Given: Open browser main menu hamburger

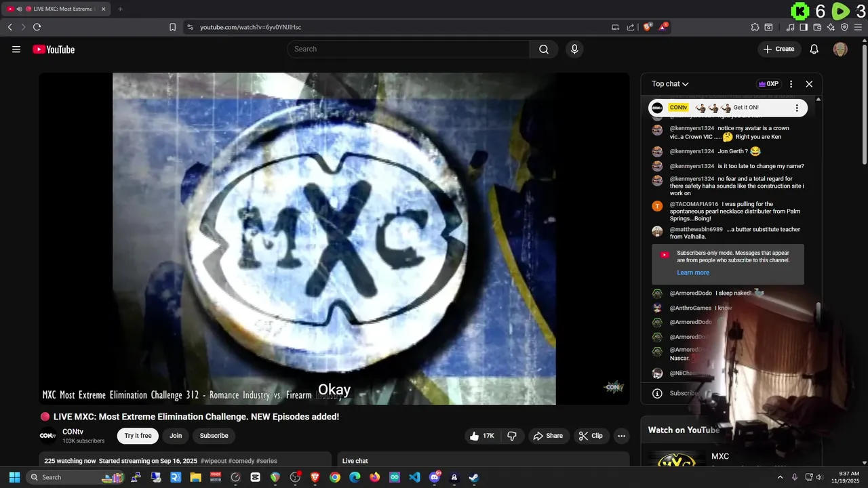Looking at the screenshot, I should [x=859, y=27].
